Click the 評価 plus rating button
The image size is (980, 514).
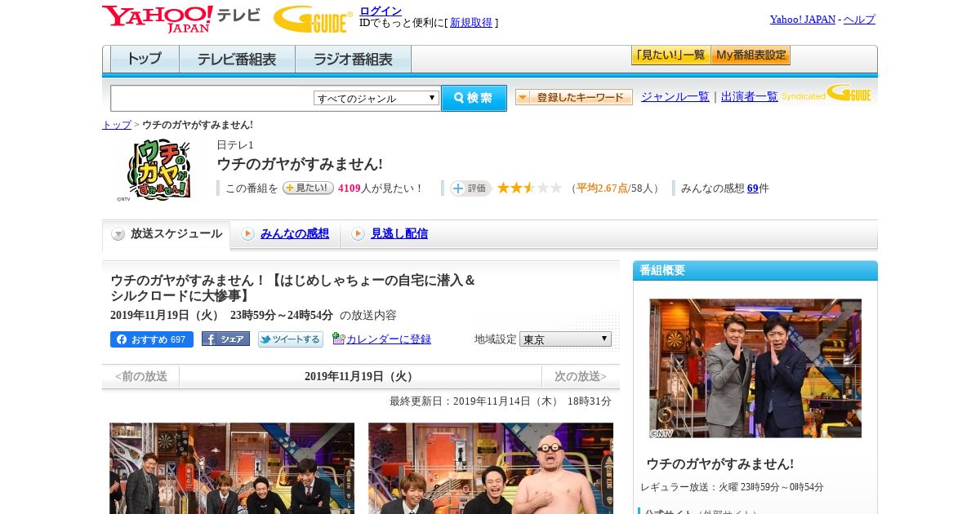(470, 188)
